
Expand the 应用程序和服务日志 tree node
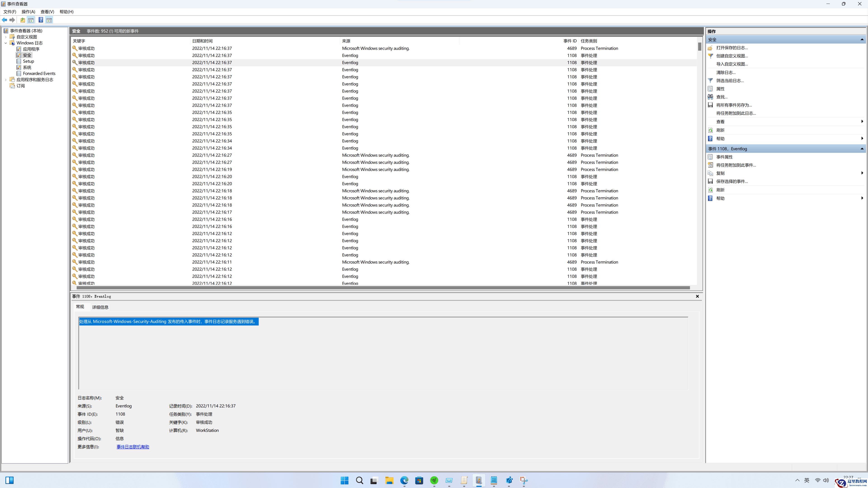coord(6,80)
